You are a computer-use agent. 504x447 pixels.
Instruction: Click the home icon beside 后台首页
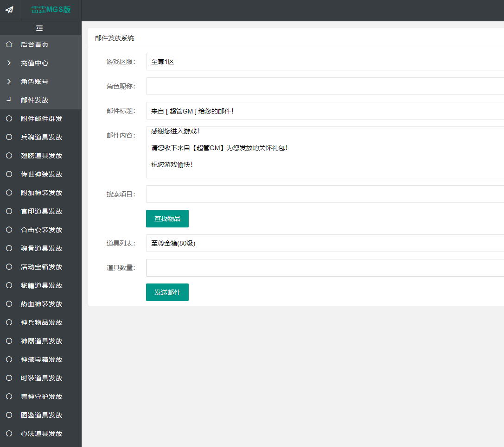9,44
